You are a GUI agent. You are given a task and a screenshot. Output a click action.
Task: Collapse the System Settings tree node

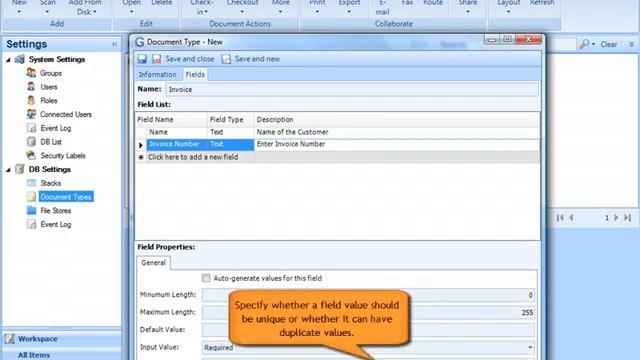8,60
